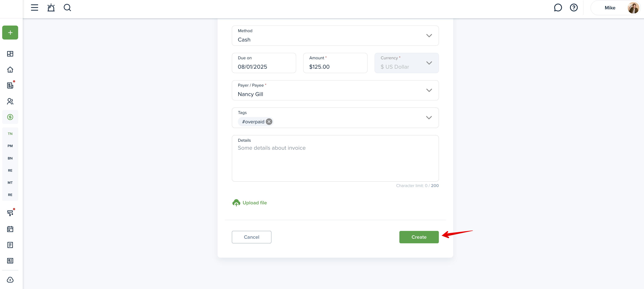
Task: Remove the #overpaid tag
Action: pos(269,122)
